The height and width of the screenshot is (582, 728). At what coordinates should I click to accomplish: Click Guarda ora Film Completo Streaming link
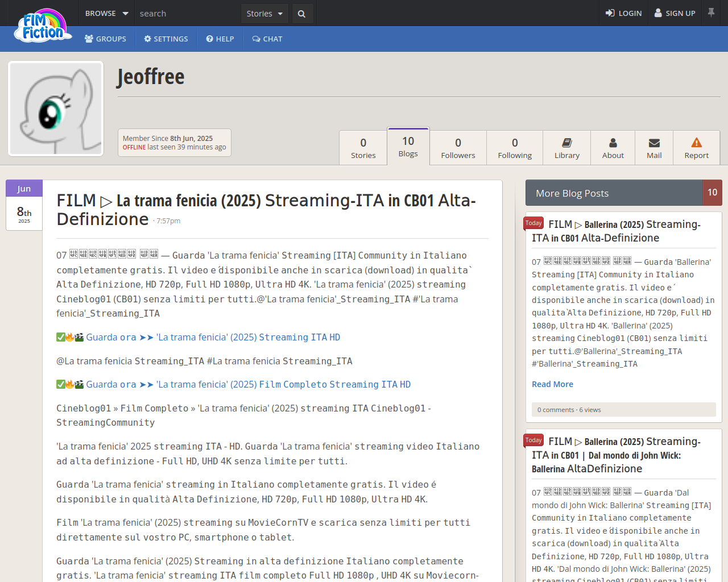[249, 384]
